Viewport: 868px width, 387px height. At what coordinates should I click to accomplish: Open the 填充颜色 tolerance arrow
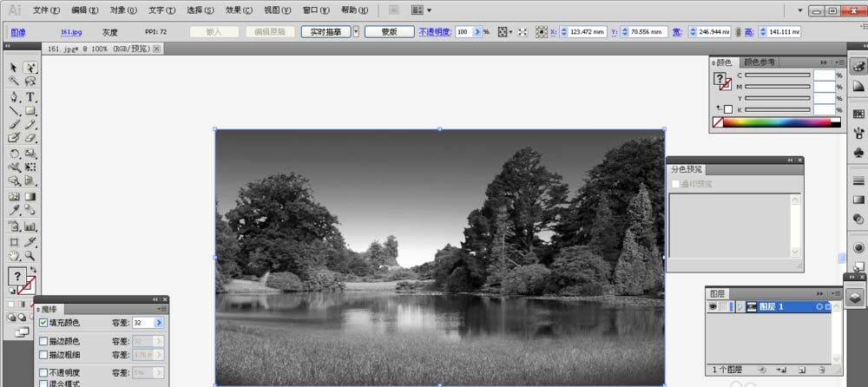160,322
